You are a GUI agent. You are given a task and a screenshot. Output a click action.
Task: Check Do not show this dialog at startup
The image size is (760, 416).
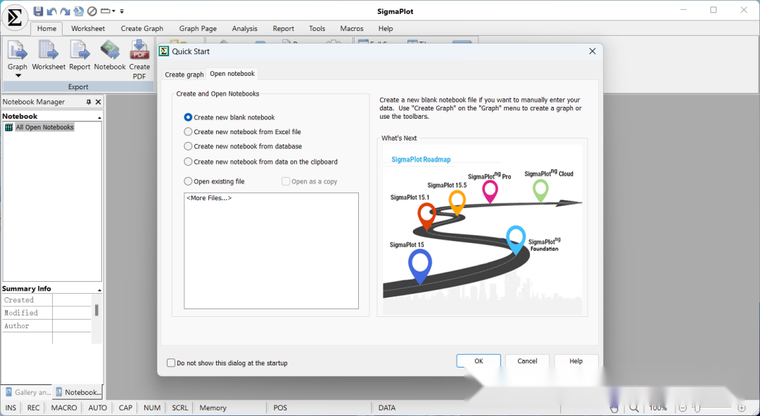(171, 363)
